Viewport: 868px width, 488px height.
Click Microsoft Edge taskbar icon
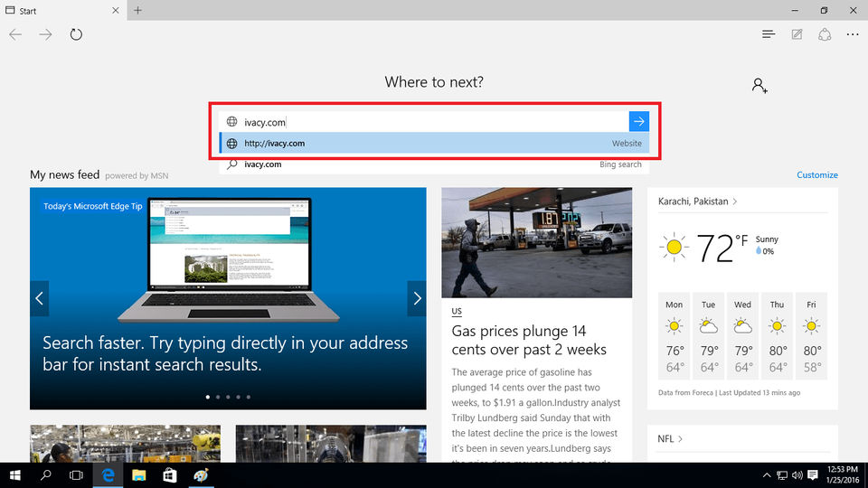108,475
